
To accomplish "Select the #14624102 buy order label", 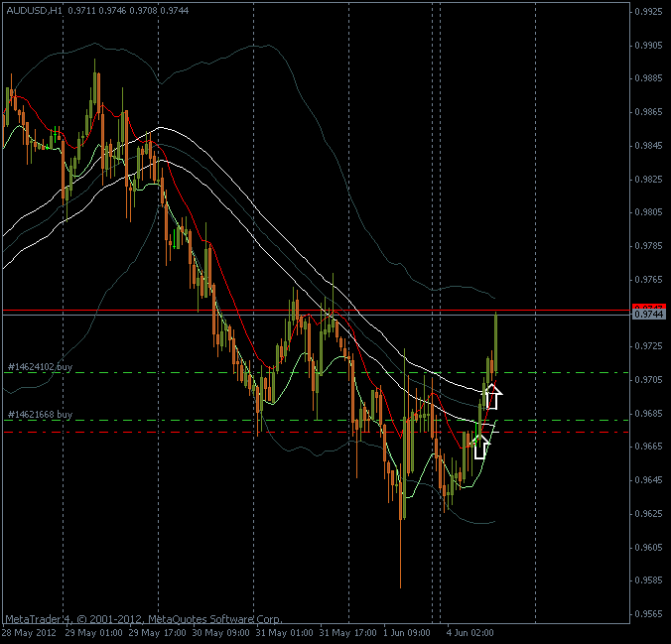I will click(41, 367).
